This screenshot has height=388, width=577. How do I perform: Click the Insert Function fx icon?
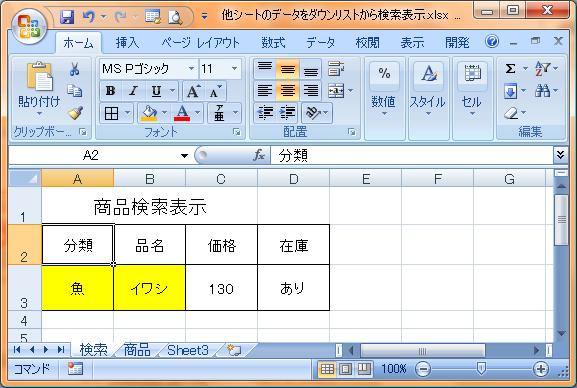tap(259, 155)
